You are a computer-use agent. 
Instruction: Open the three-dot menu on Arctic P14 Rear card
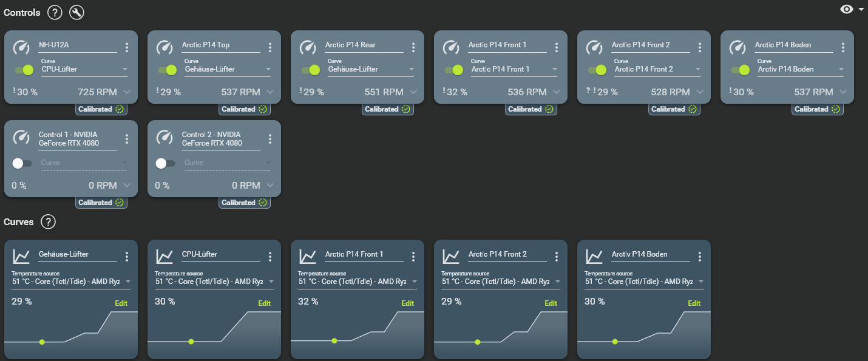coord(413,47)
